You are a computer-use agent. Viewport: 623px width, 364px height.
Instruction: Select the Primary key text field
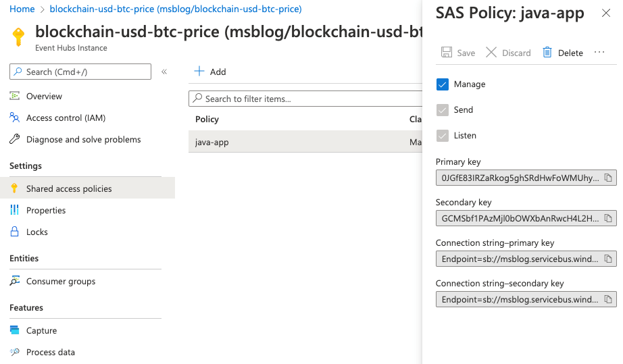point(526,178)
